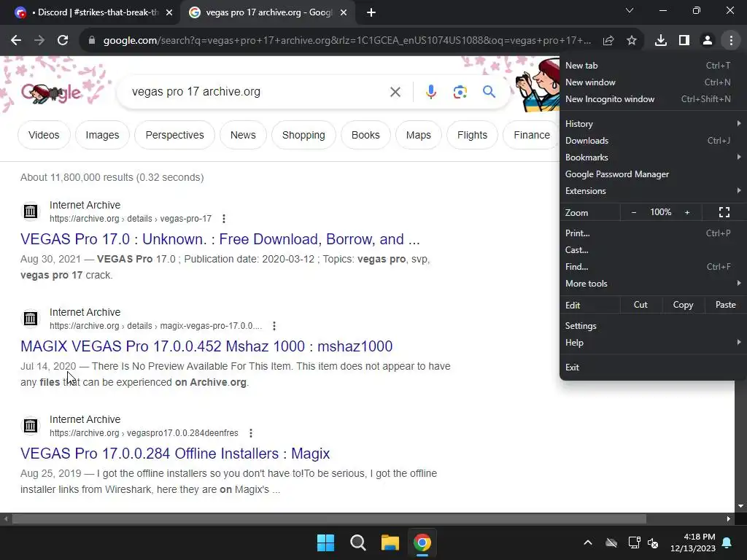
Task: Close the vegas pro 17 Google tab
Action: (x=344, y=13)
